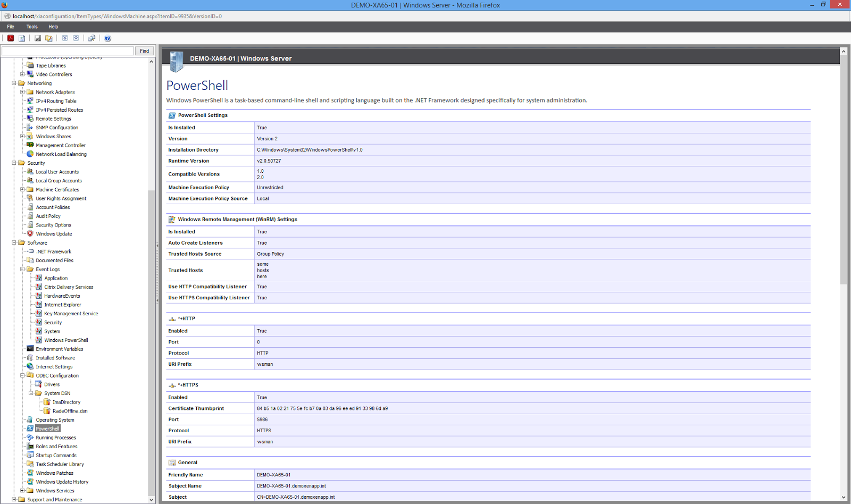Click the content pane scroll-down arrow

click(x=844, y=498)
